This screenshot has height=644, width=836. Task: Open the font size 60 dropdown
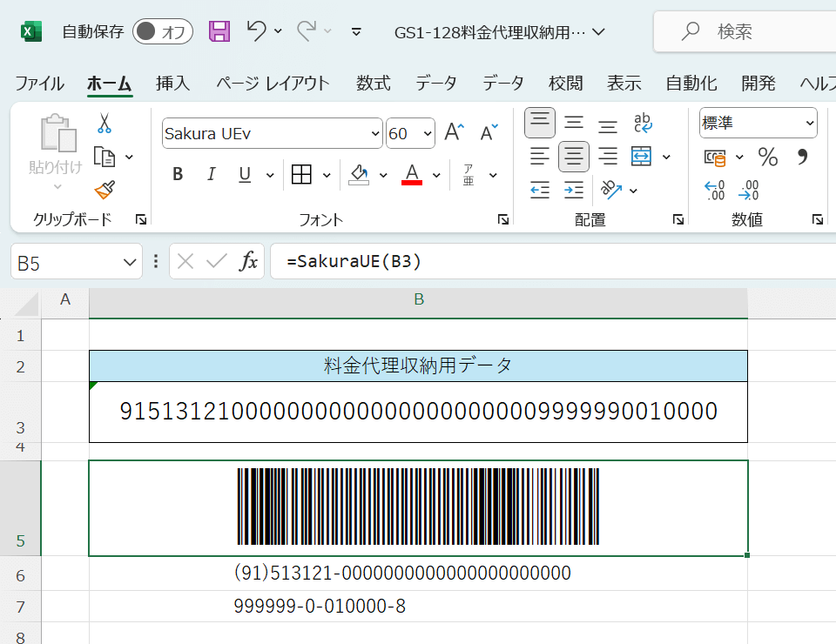tap(428, 134)
